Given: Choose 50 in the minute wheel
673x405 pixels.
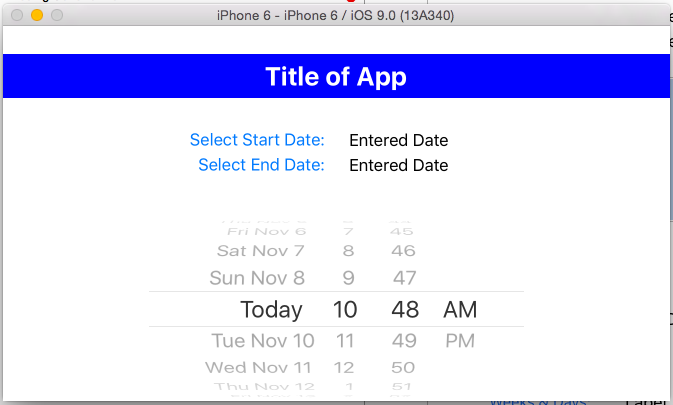Looking at the screenshot, I should click(403, 367).
